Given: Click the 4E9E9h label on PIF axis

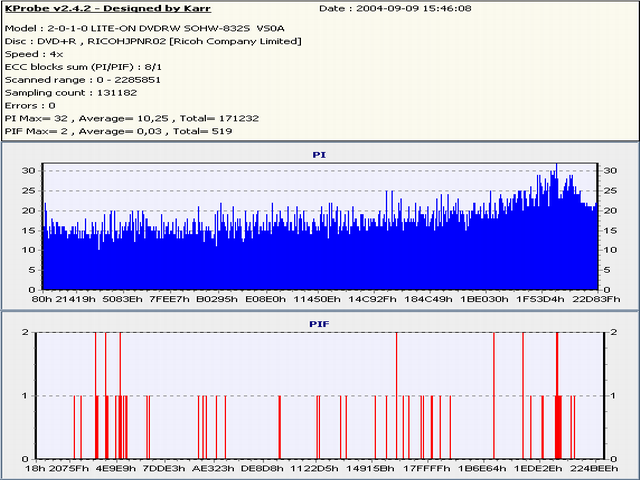Looking at the screenshot, I should (x=115, y=468).
